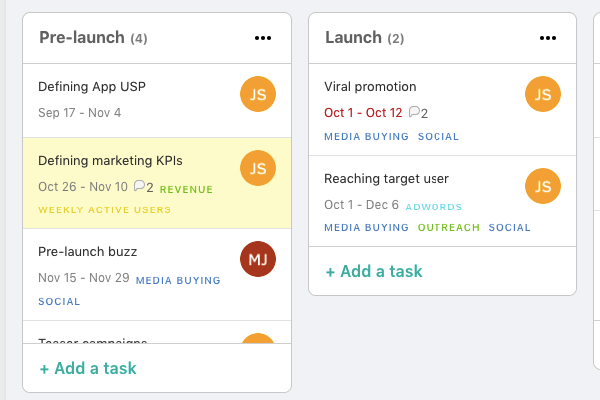This screenshot has height=400, width=600.
Task: Click MEDIA BUYING tag on Viral promotion
Action: pos(367,137)
